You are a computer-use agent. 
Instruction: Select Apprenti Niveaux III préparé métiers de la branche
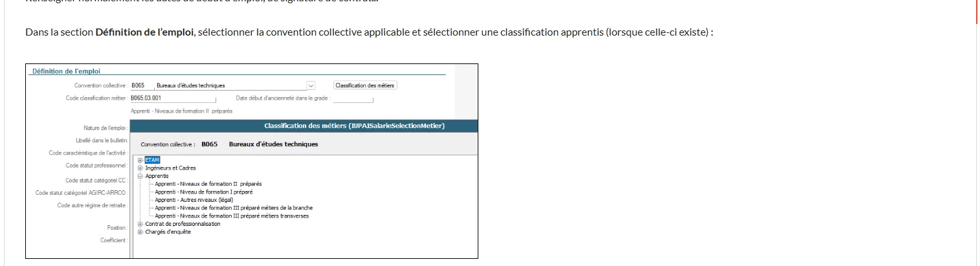pos(234,208)
